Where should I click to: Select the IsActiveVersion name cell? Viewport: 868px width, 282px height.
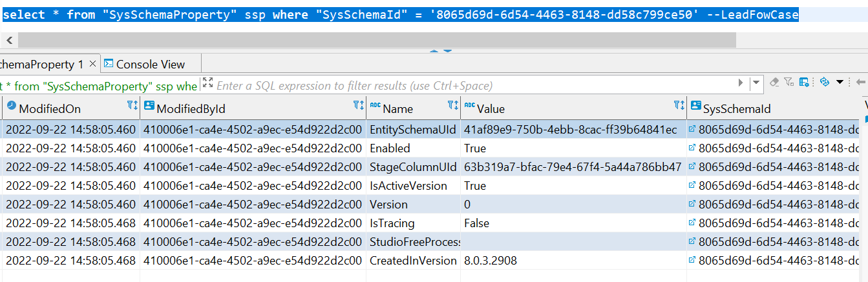click(413, 186)
